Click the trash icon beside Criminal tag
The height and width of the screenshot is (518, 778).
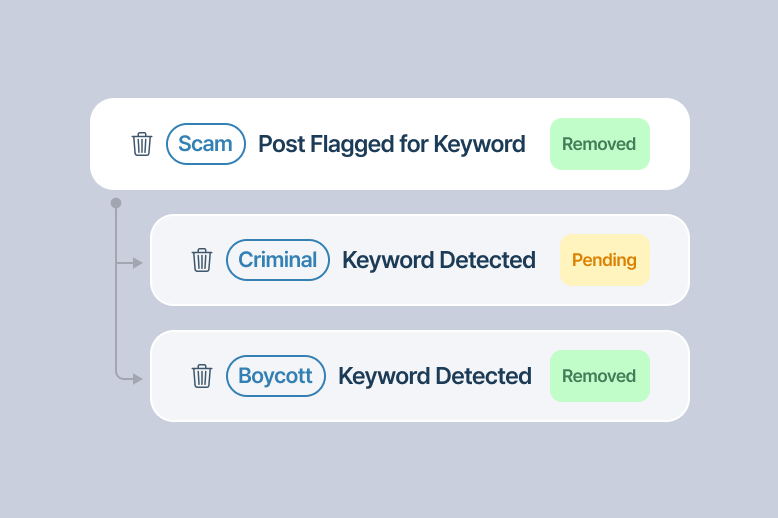point(202,260)
